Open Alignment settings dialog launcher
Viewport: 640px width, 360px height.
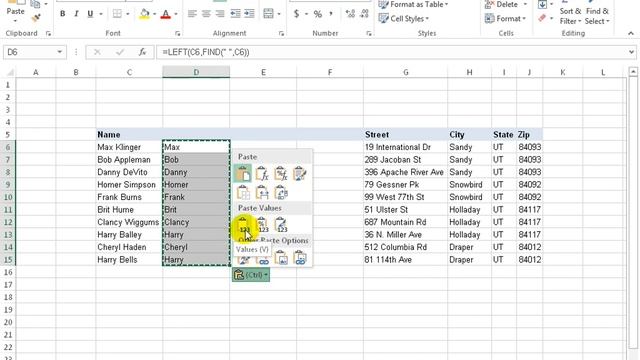[281, 33]
